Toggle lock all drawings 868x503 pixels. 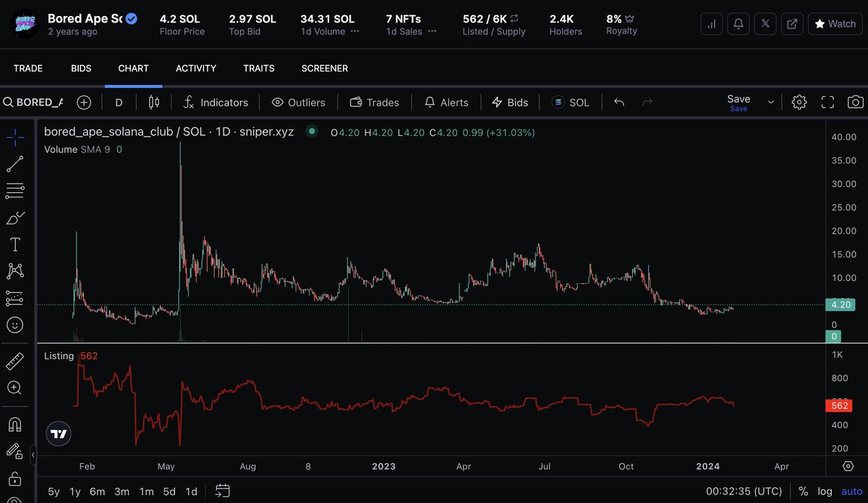pyautogui.click(x=14, y=478)
